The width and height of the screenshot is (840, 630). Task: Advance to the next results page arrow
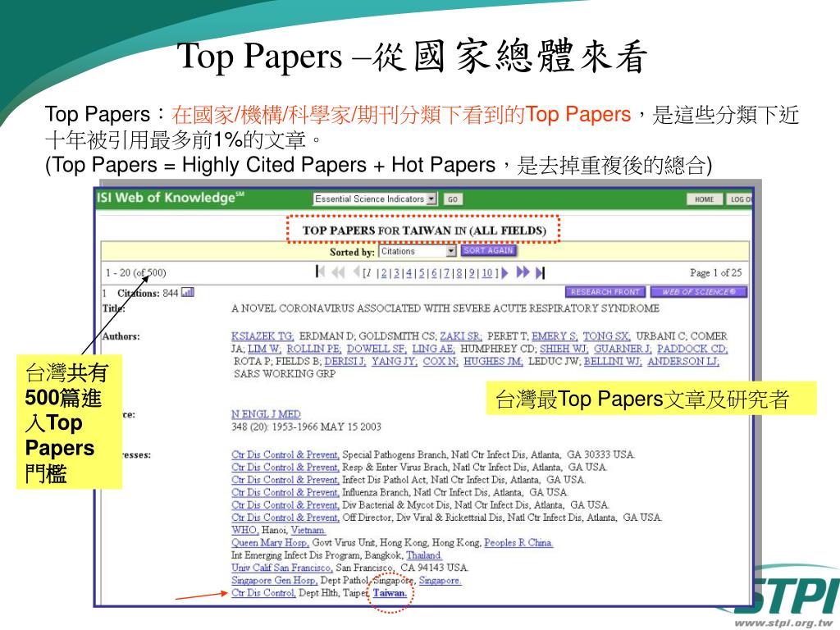(504, 272)
